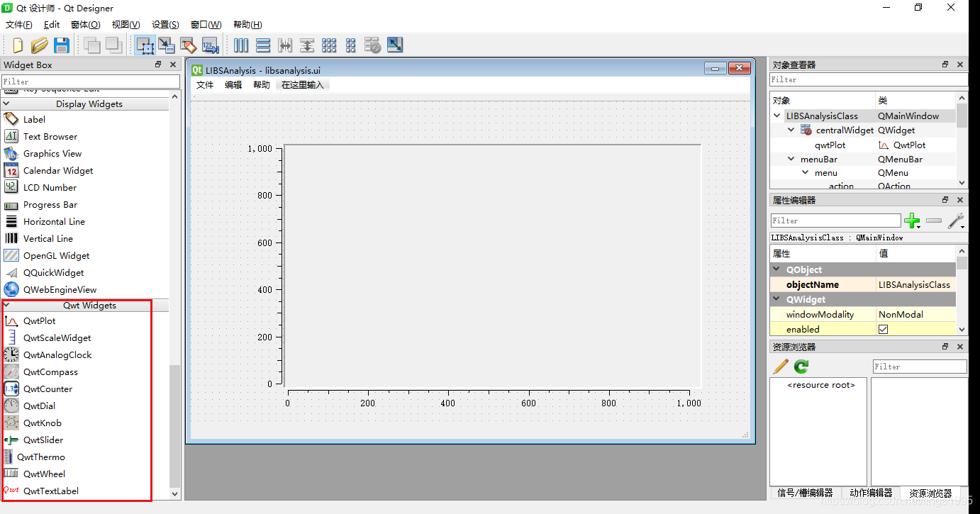Click the objectName value LIBSAnalysisClass
The image size is (980, 514).
pyautogui.click(x=915, y=285)
